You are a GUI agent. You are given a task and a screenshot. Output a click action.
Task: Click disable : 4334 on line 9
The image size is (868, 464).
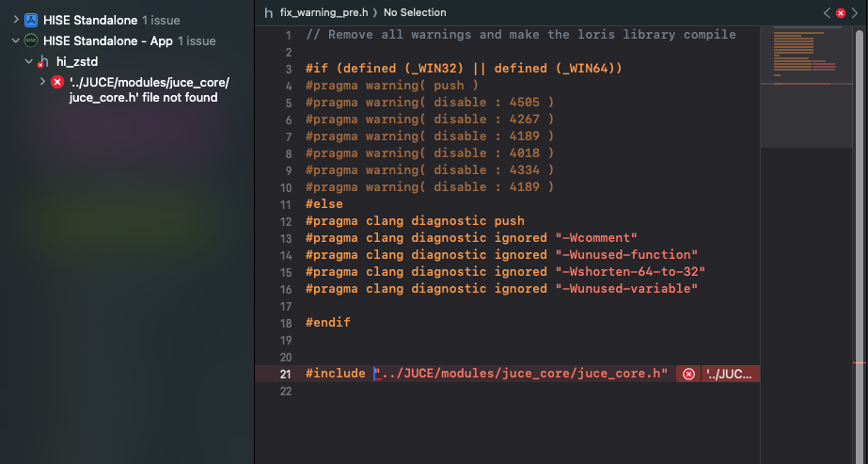point(486,170)
